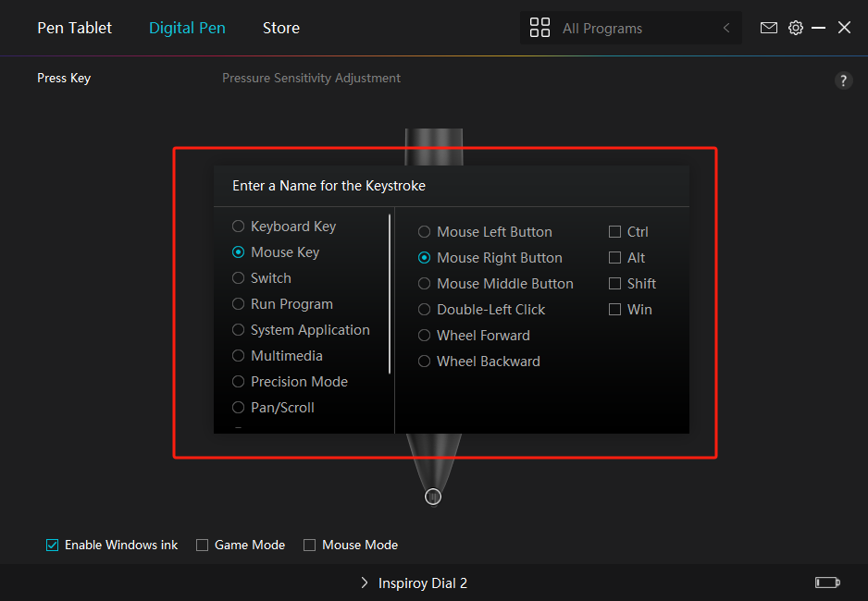
Task: Choose Wheel Backward option
Action: coord(424,362)
